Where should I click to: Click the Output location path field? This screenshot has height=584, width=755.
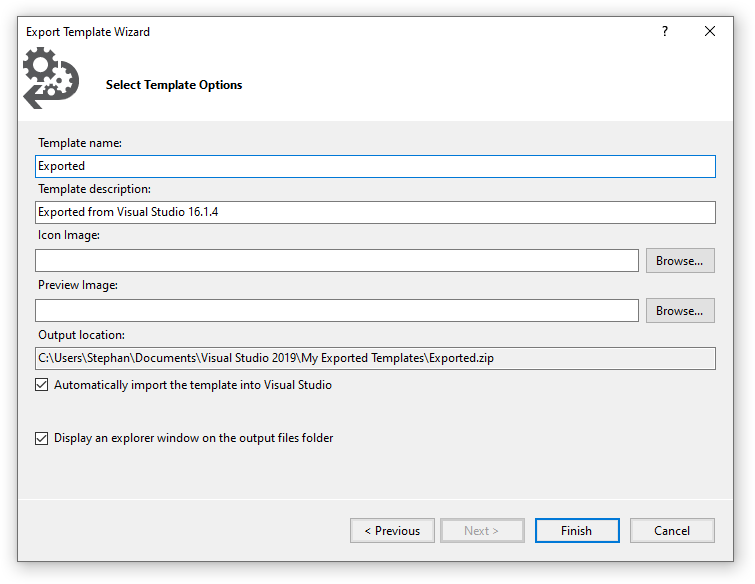point(375,358)
